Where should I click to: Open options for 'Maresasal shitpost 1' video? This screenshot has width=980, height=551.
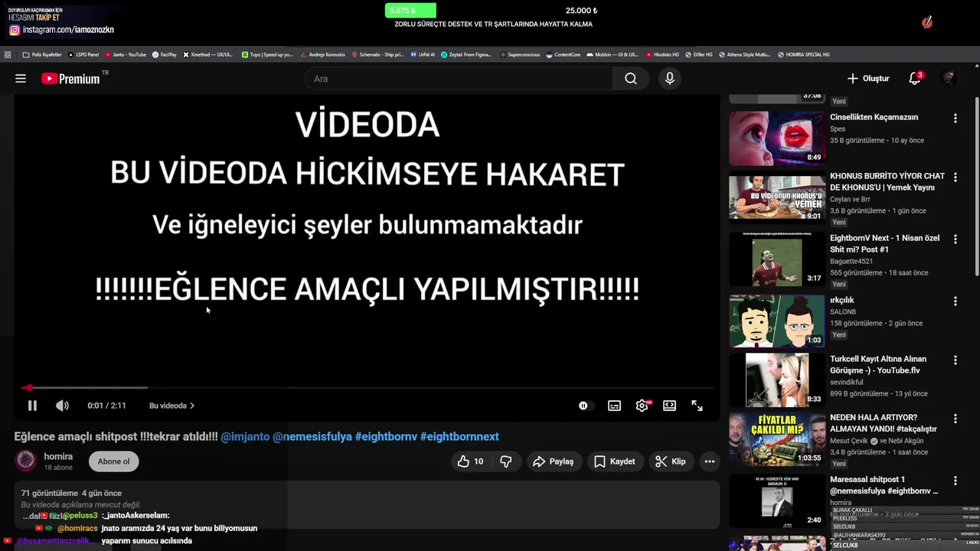point(955,481)
